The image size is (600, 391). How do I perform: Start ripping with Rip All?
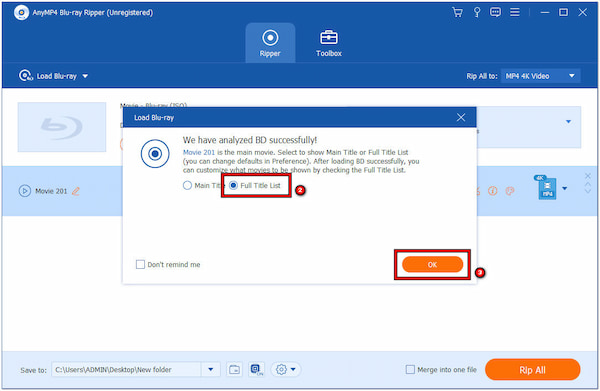532,370
